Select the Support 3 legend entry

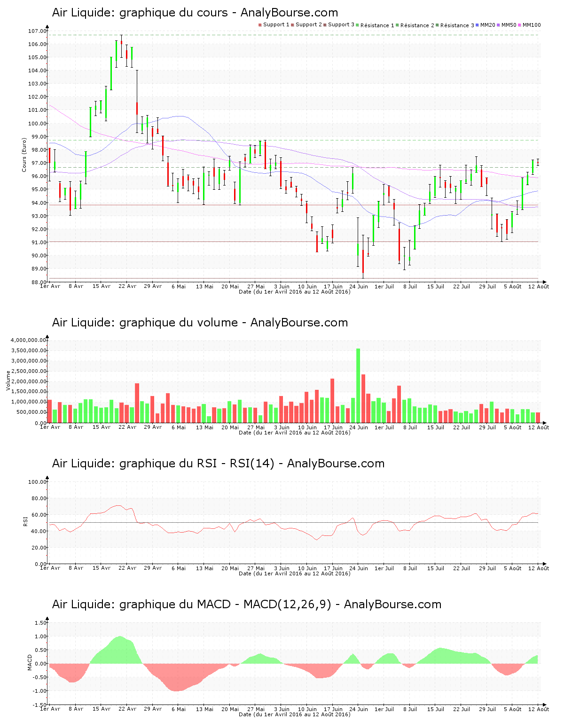pos(339,25)
